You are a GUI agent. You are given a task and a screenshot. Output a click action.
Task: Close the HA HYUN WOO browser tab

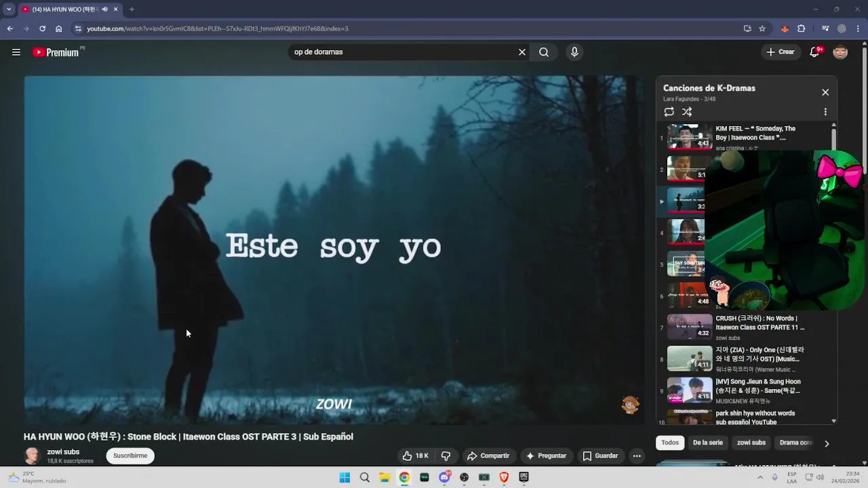116,9
